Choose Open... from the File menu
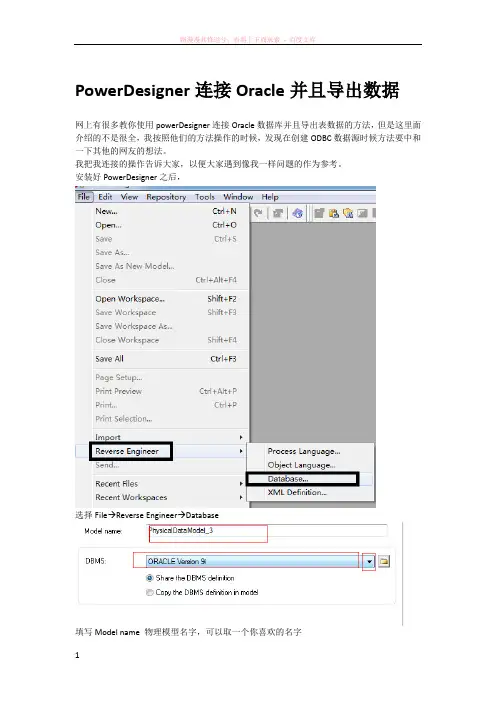Image resolution: width=496 pixels, height=702 pixels. pyautogui.click(x=171, y=225)
